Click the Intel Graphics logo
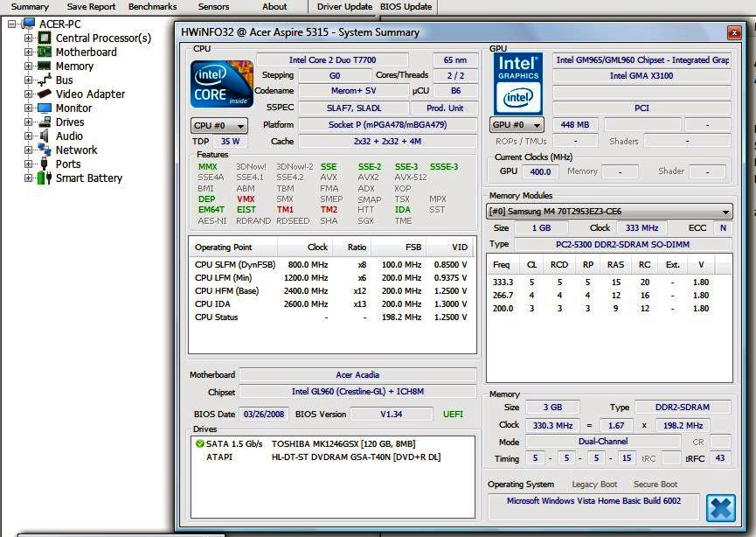 pyautogui.click(x=517, y=84)
